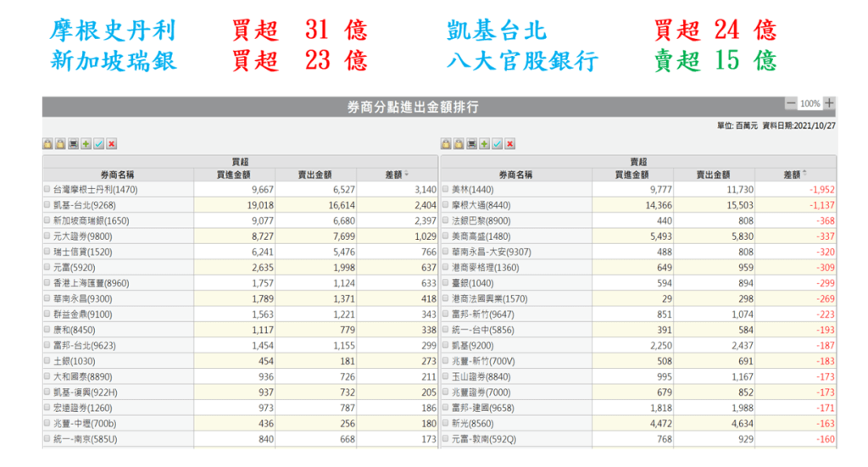Sort 賣超 table by 差額 arrow
Viewport: 868px width, 467px height.
coord(804,175)
